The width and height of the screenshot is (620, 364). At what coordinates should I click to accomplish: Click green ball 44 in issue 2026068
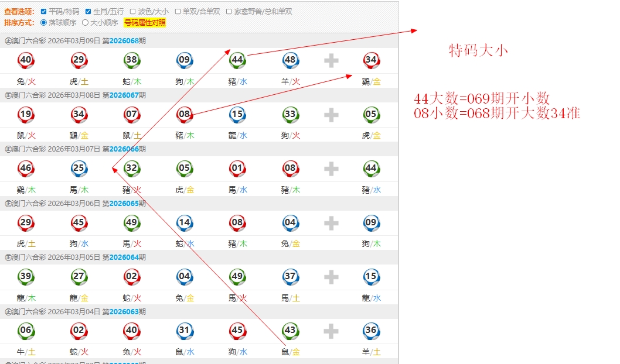pyautogui.click(x=237, y=60)
